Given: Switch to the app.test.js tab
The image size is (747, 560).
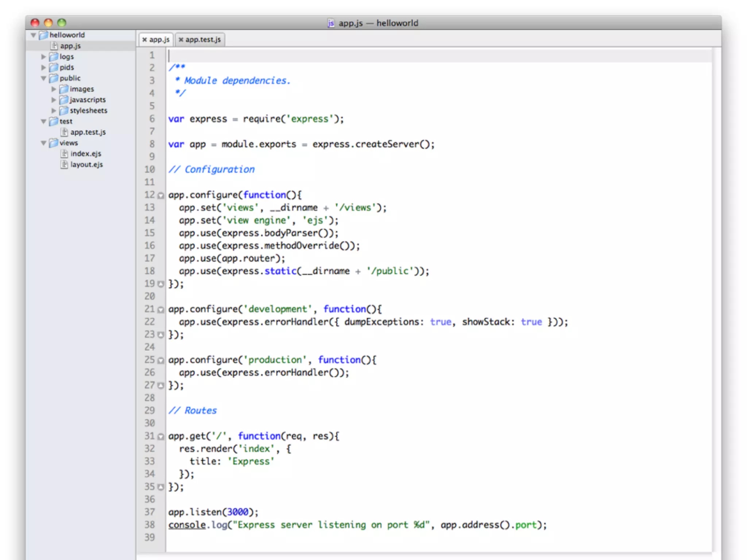Looking at the screenshot, I should point(203,40).
